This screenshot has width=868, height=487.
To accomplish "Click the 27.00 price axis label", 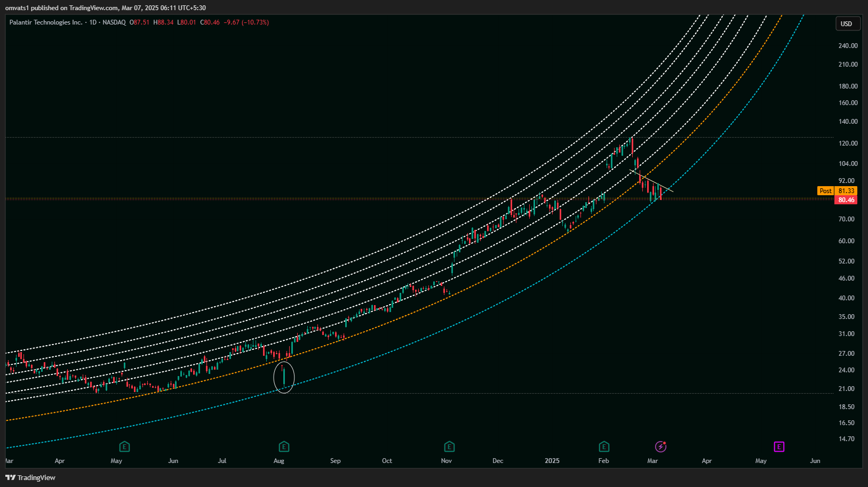I will [847, 354].
